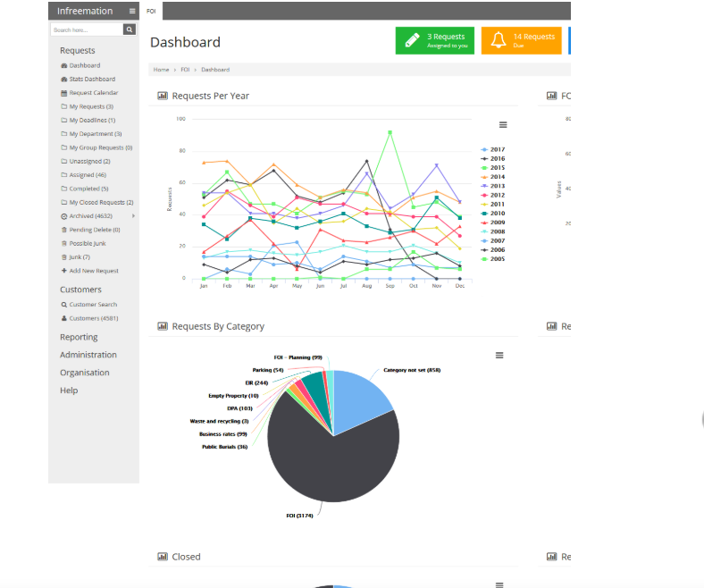
Task: Click the EIR (244) pie label
Action: (x=256, y=383)
